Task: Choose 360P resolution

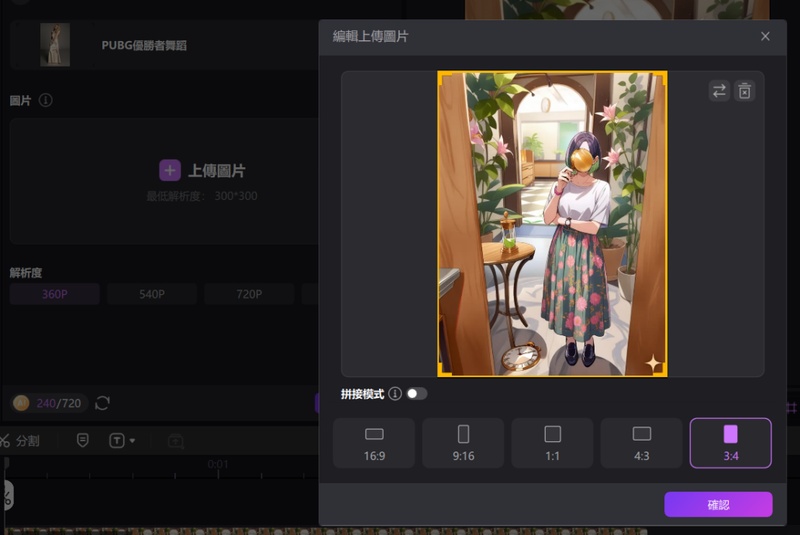Action: [55, 294]
